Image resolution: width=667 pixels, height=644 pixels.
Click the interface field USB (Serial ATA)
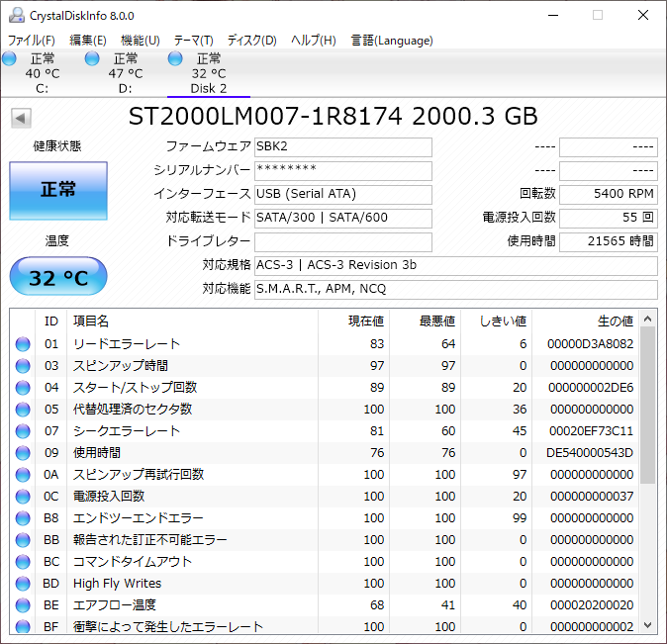point(342,195)
